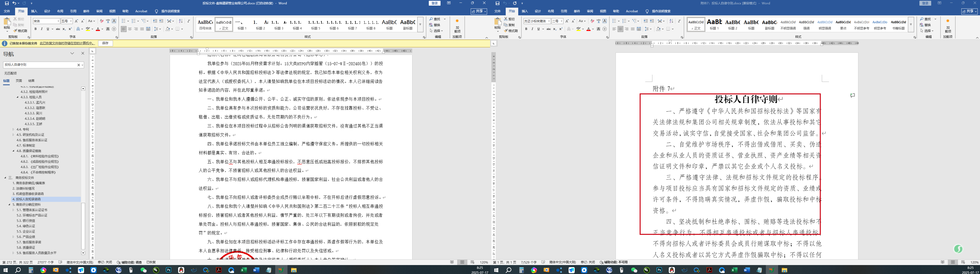Click Format Painter in the left Word window
980x274 pixels.
click(x=20, y=31)
